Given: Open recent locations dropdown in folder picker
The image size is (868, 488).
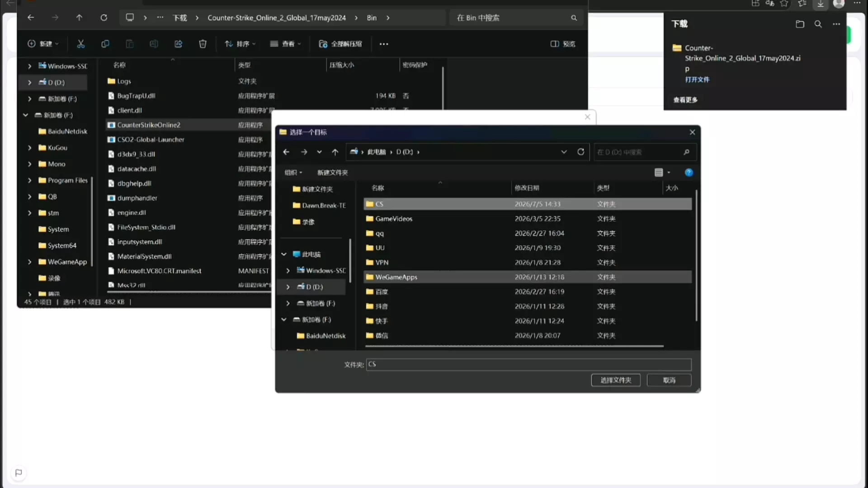Looking at the screenshot, I should point(319,152).
